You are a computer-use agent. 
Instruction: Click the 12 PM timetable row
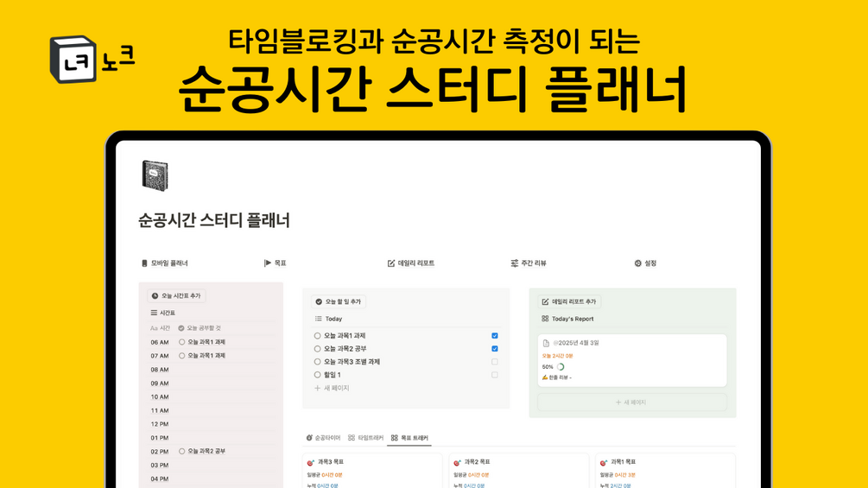coord(212,424)
